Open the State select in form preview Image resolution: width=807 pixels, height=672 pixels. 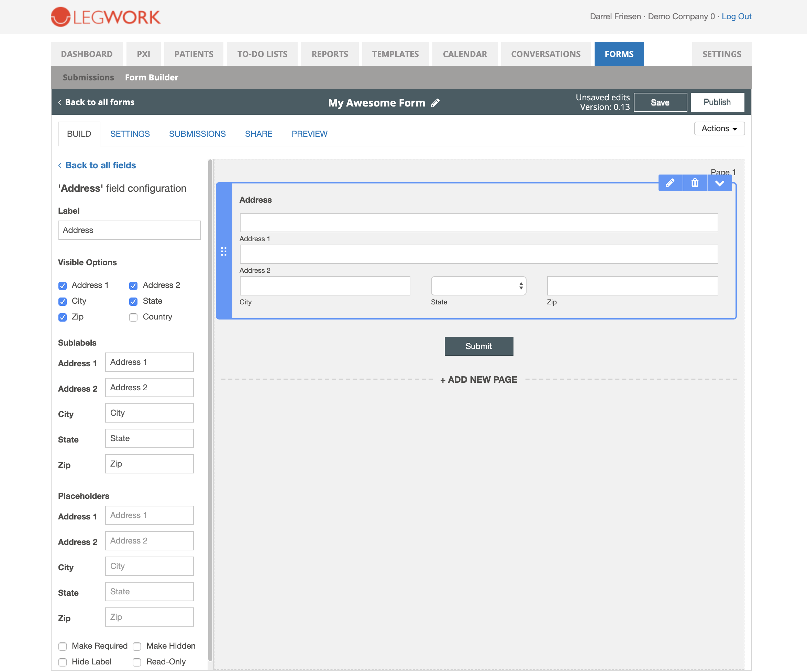[478, 286]
